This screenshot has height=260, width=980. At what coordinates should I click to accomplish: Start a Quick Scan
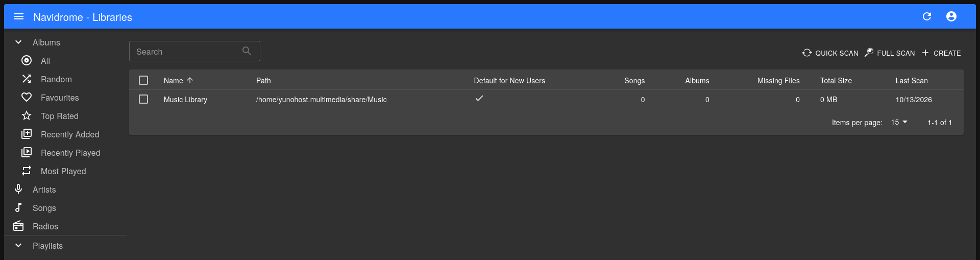[830, 53]
